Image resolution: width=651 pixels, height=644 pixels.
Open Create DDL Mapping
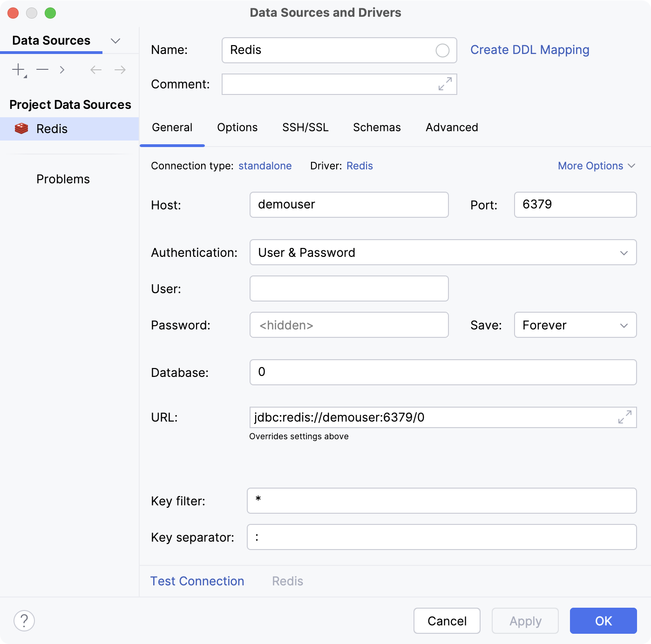point(530,50)
